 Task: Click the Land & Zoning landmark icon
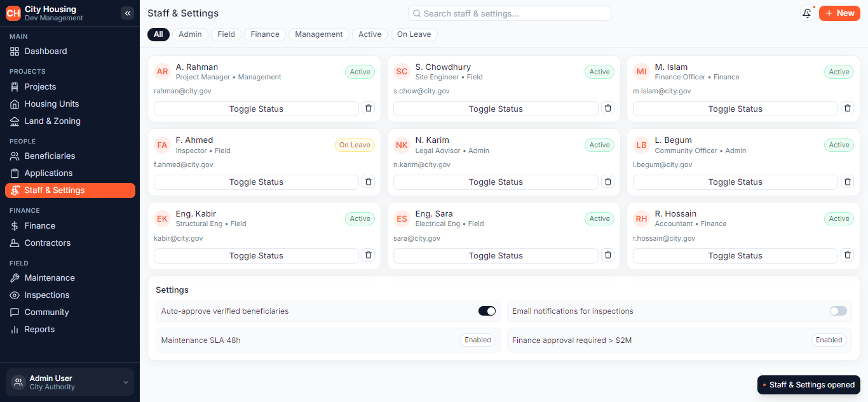(15, 121)
